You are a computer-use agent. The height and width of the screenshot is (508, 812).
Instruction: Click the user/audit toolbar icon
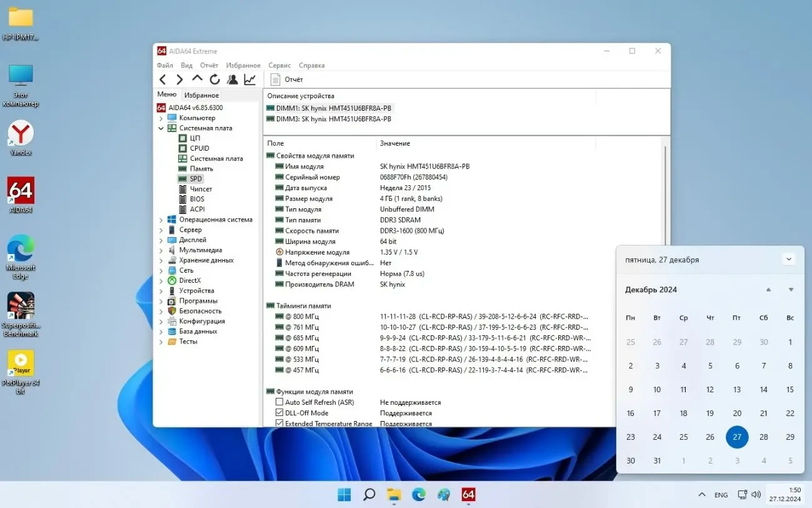coord(232,79)
